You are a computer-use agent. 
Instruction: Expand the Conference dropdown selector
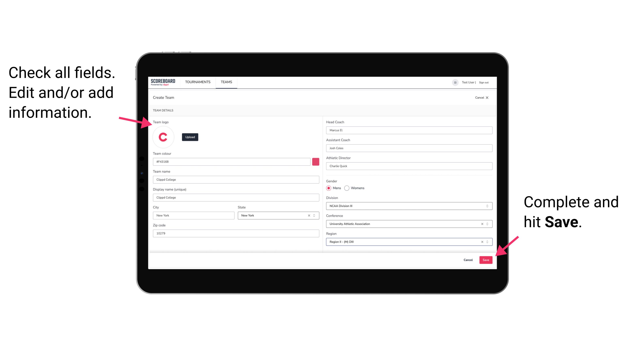[487, 224]
